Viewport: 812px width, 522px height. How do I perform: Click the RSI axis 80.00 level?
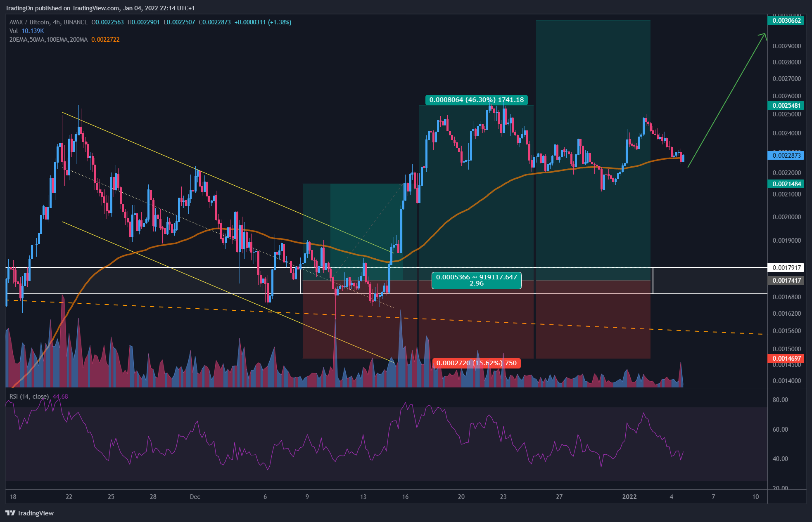780,400
